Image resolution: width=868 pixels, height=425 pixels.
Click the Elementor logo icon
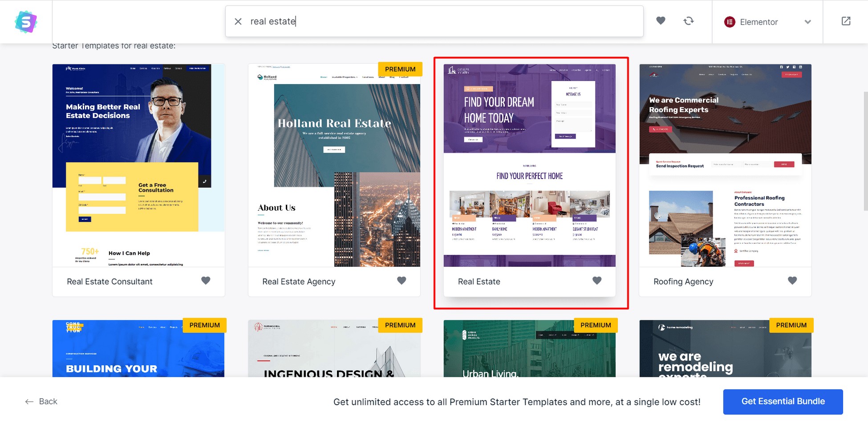point(730,22)
